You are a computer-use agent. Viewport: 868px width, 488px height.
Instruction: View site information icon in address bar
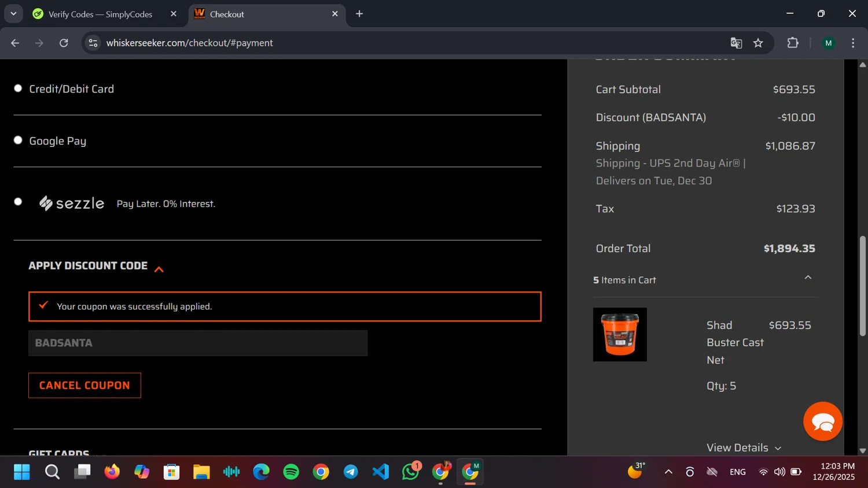coord(93,43)
